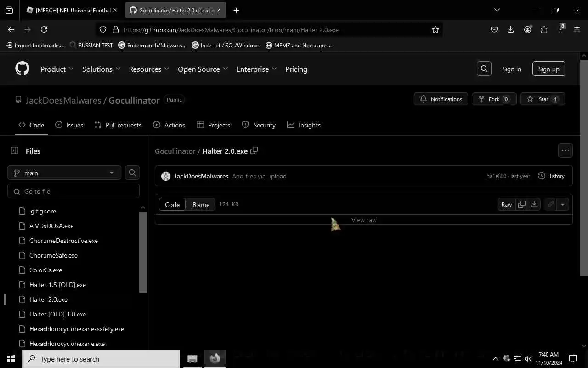Switch to the Pull requests tab
The height and width of the screenshot is (368, 588).
[x=118, y=125]
